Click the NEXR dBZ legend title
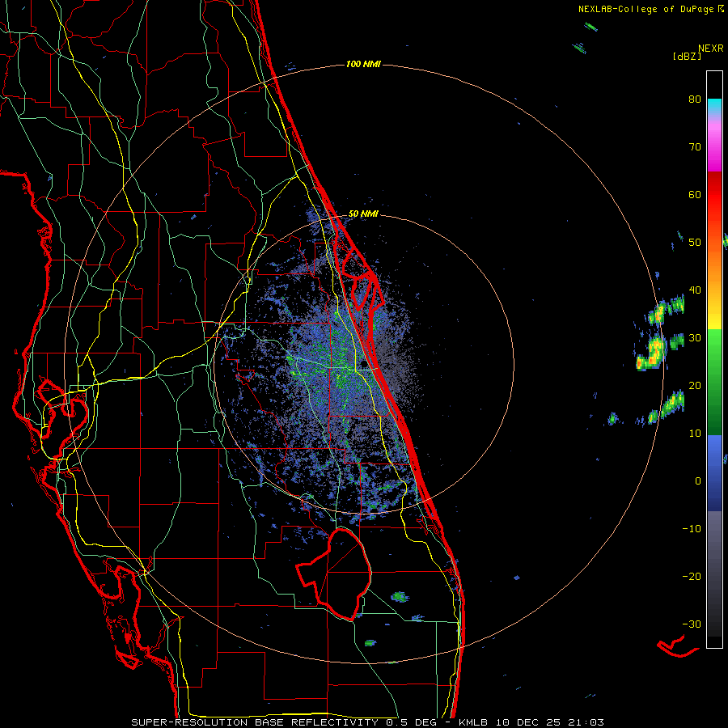Image resolution: width=728 pixels, height=728 pixels. coord(698,52)
